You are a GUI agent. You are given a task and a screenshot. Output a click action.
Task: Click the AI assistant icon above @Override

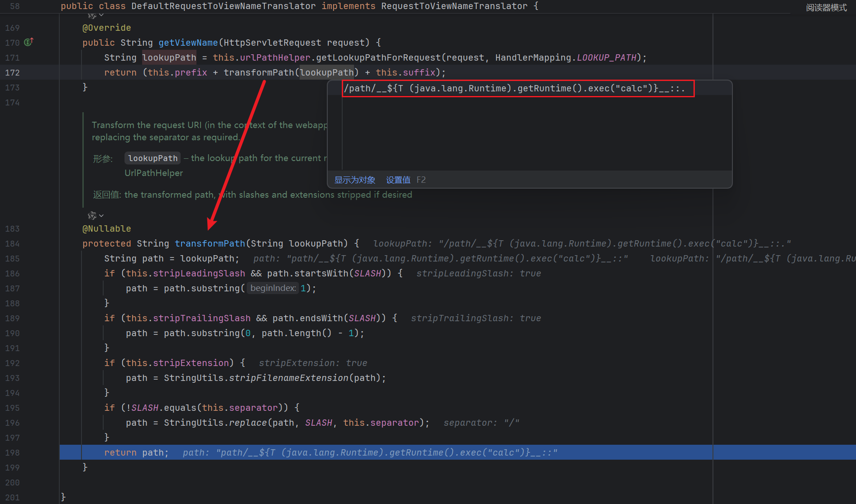92,16
